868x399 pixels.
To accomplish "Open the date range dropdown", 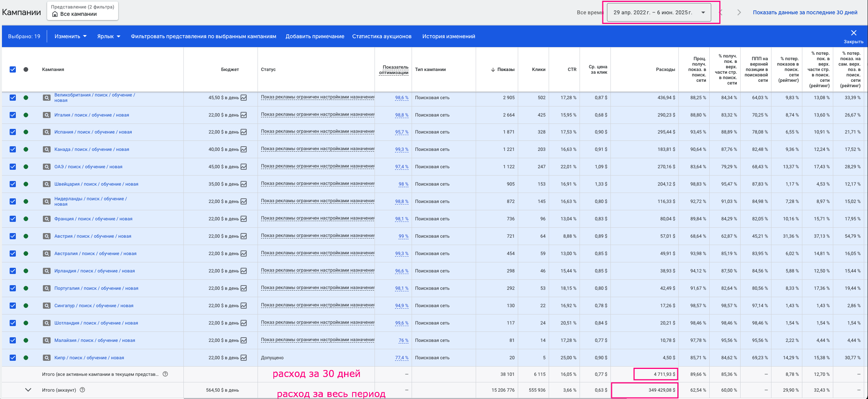I will (659, 12).
